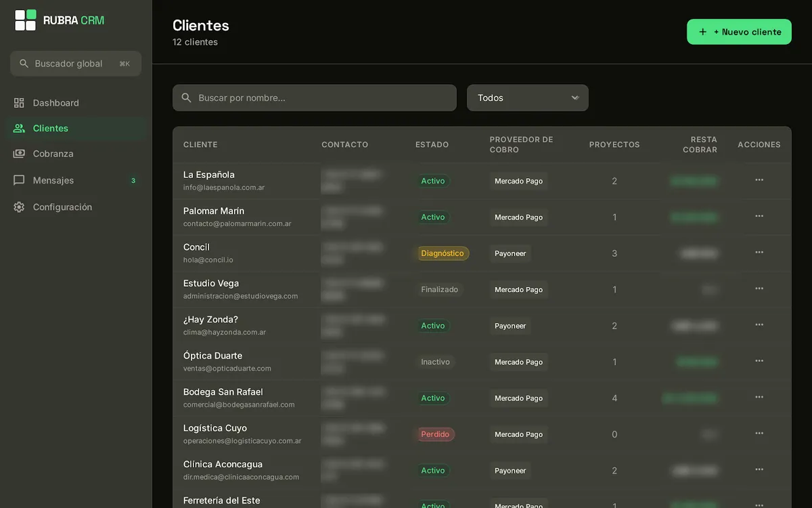
Task: Open Cobranza section in sidebar
Action: (76, 154)
